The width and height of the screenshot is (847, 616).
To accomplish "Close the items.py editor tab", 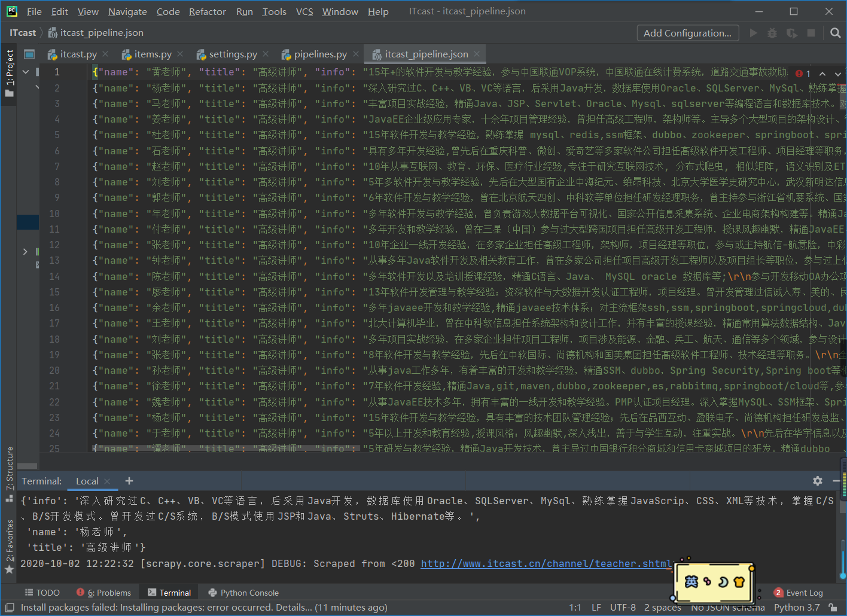I will point(180,54).
